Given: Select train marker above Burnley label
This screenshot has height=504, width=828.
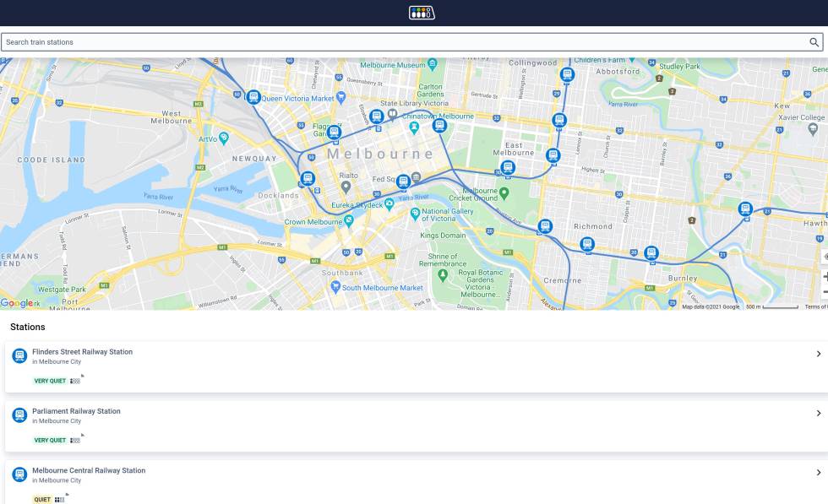Looking at the screenshot, I should pyautogui.click(x=651, y=253).
